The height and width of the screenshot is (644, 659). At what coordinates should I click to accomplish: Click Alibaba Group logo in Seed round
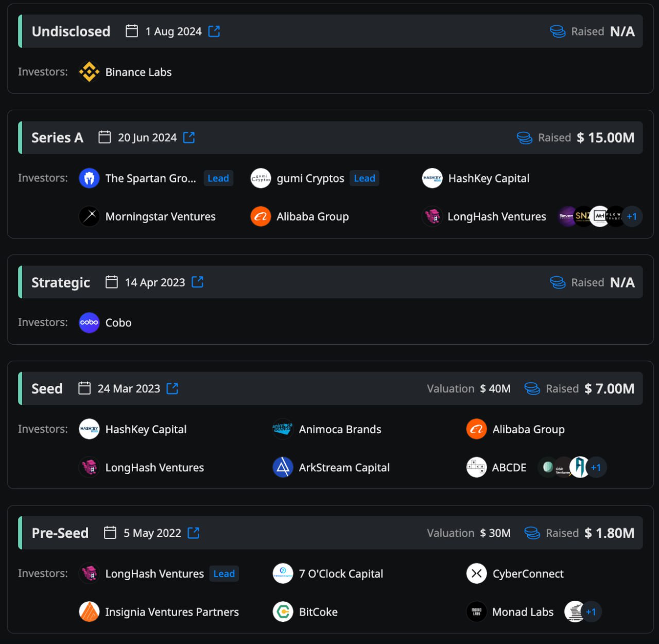tap(476, 429)
